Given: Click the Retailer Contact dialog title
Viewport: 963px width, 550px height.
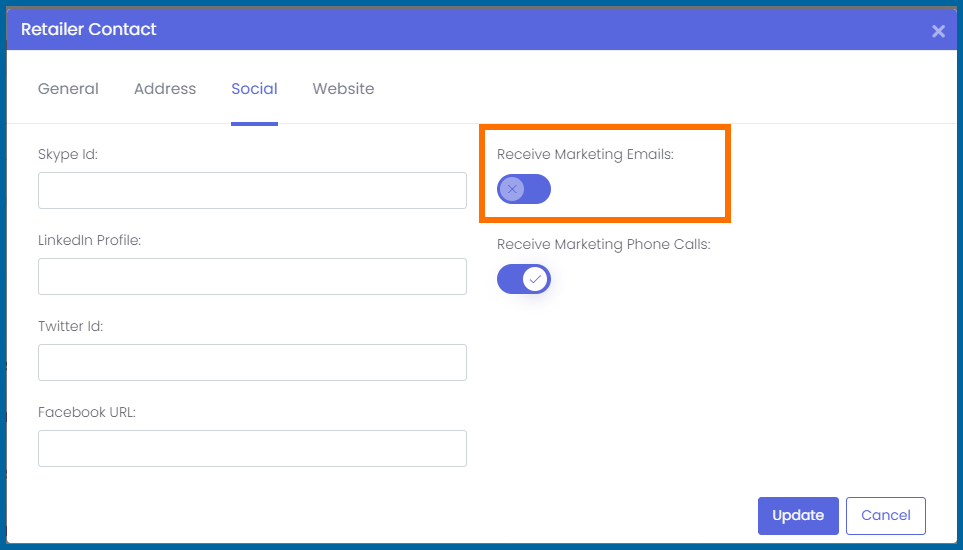Looking at the screenshot, I should (89, 29).
